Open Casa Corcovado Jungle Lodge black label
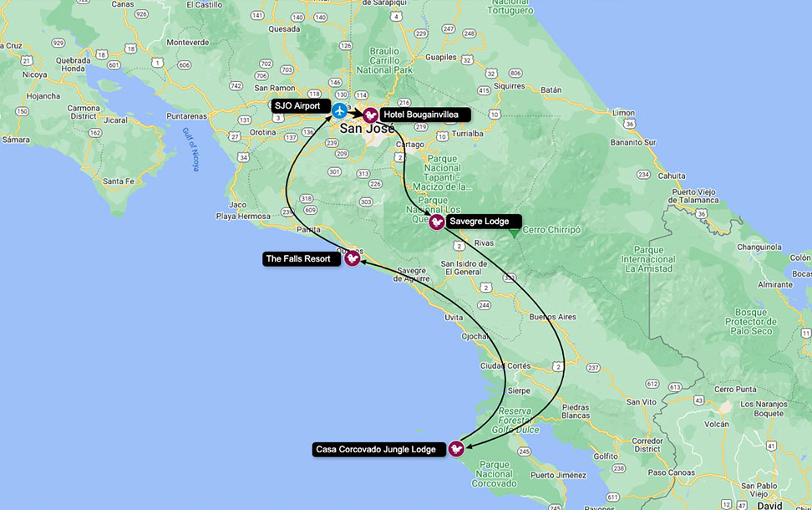The width and height of the screenshot is (812, 510). point(379,449)
